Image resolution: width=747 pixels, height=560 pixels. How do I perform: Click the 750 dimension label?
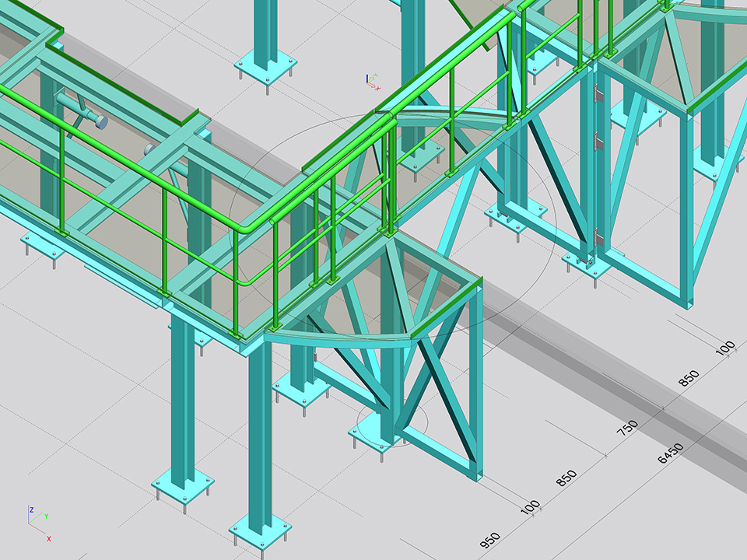tap(627, 427)
